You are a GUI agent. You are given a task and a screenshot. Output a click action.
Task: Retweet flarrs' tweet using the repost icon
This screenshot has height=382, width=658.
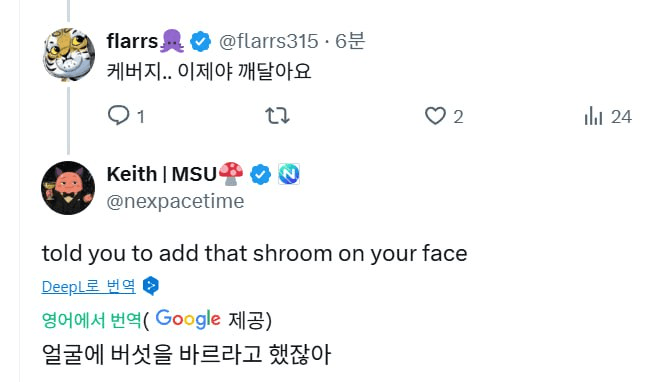tap(277, 115)
